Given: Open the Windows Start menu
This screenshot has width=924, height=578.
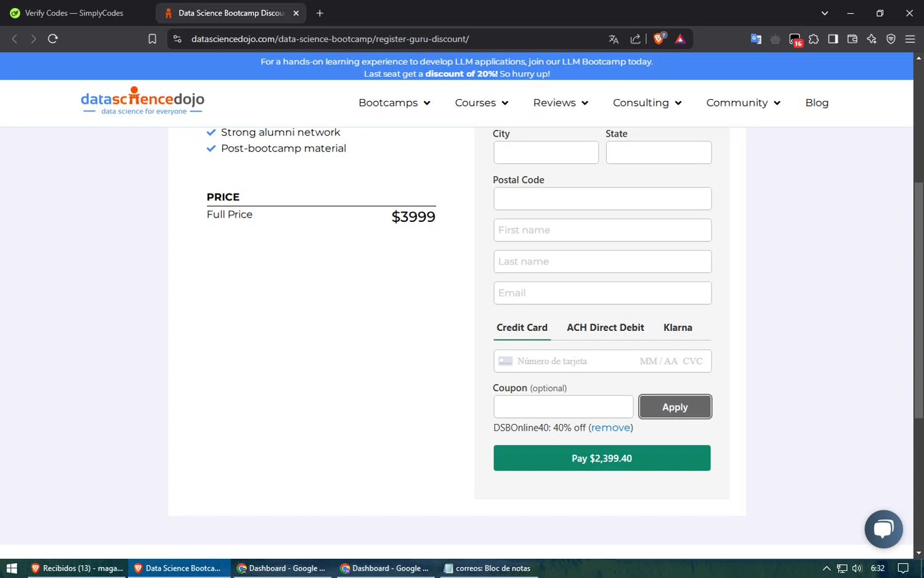Looking at the screenshot, I should [12, 568].
